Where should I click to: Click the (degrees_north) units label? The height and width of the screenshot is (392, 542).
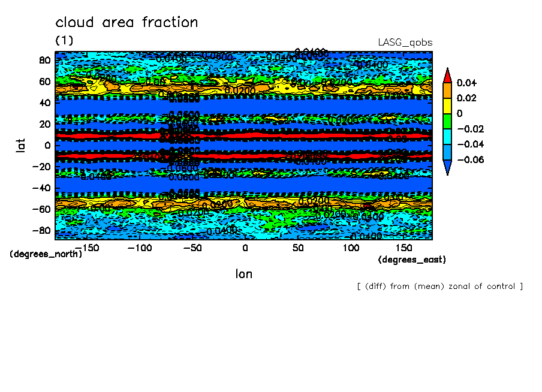pos(46,254)
